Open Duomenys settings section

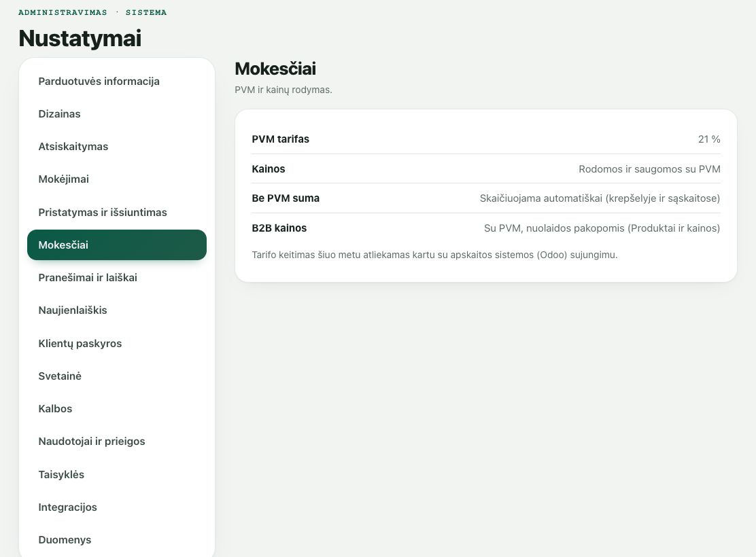pos(117,539)
